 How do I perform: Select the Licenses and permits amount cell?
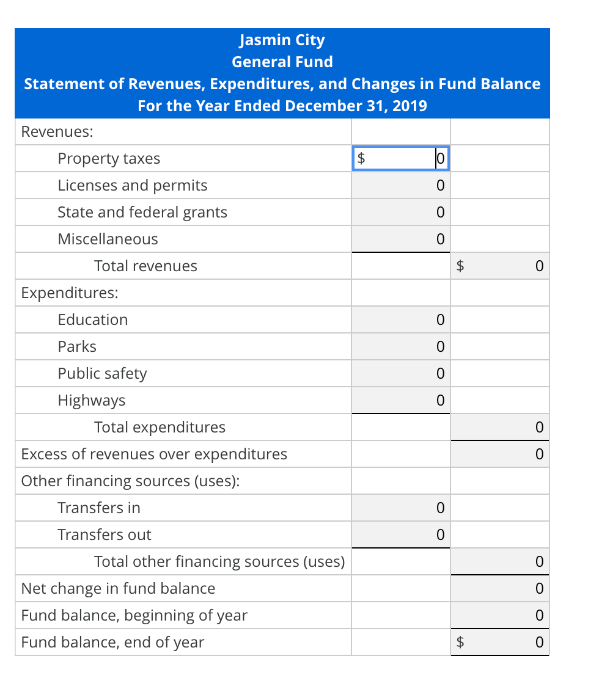[x=400, y=185]
